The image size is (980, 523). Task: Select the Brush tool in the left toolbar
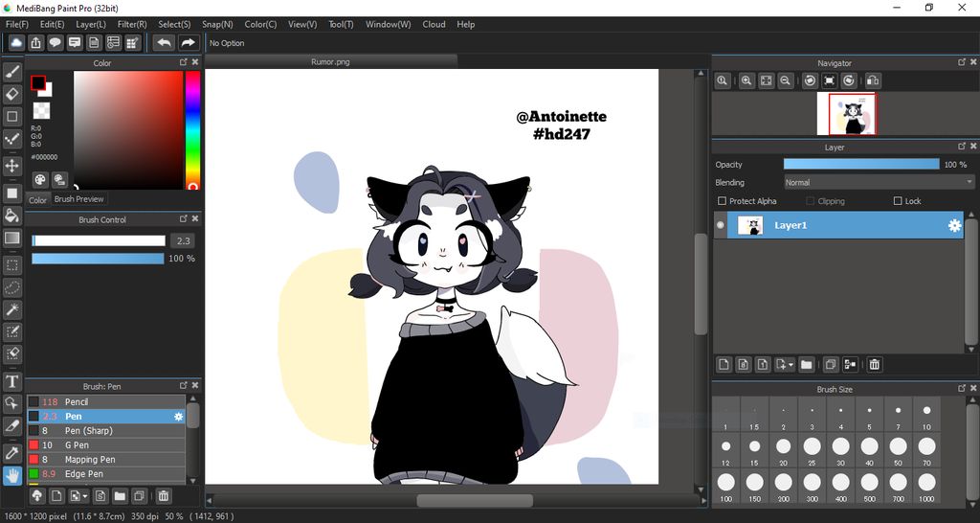[x=11, y=72]
